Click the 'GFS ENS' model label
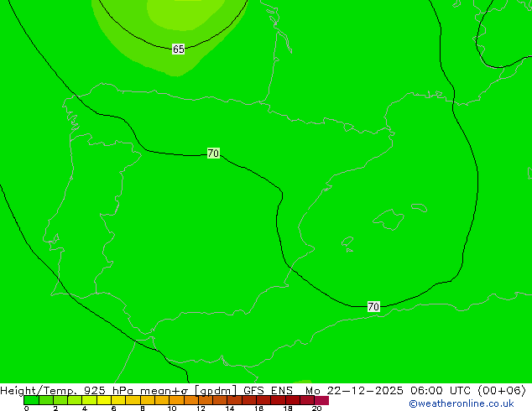Screen dimensions: 532x411 [x=268, y=391]
